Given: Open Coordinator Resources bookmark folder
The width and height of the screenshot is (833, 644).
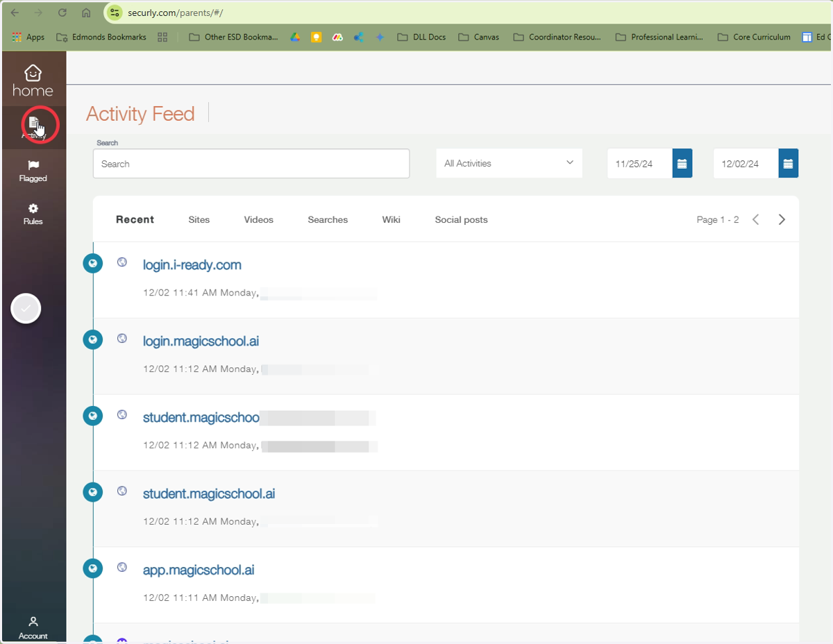Looking at the screenshot, I should click(557, 37).
